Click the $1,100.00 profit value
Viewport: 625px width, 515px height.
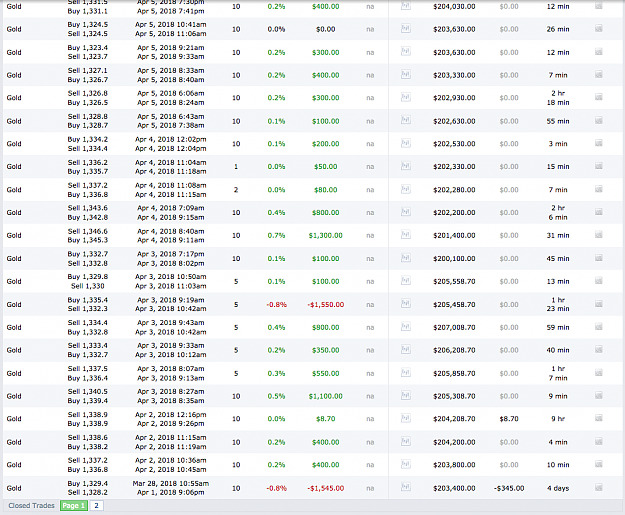[326, 396]
